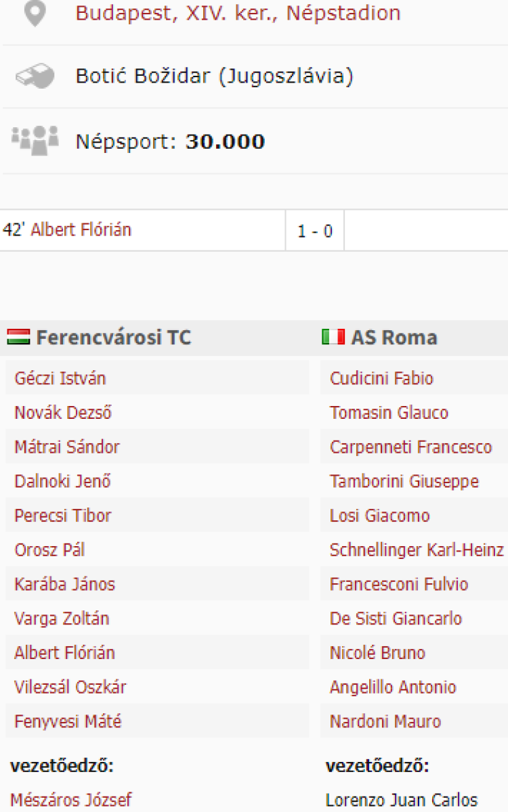The width and height of the screenshot is (508, 812).
Task: Open goalscorer Albert Flórián in match events
Action: 81,230
